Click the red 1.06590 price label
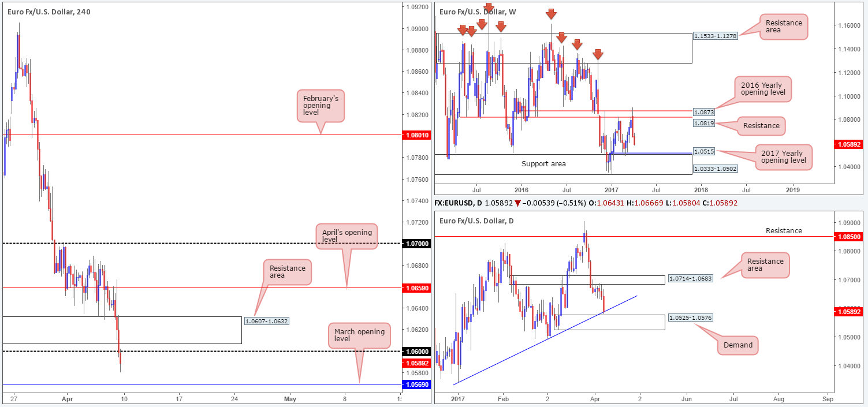 coord(417,287)
